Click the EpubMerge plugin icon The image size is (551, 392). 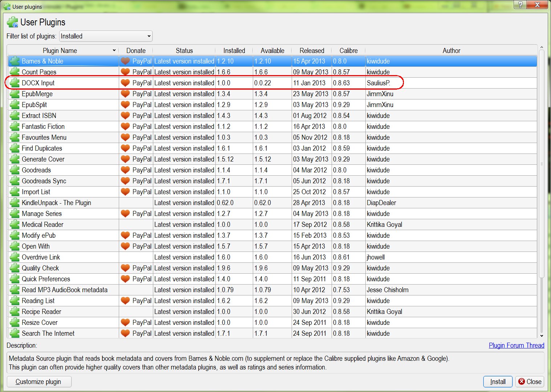click(15, 94)
